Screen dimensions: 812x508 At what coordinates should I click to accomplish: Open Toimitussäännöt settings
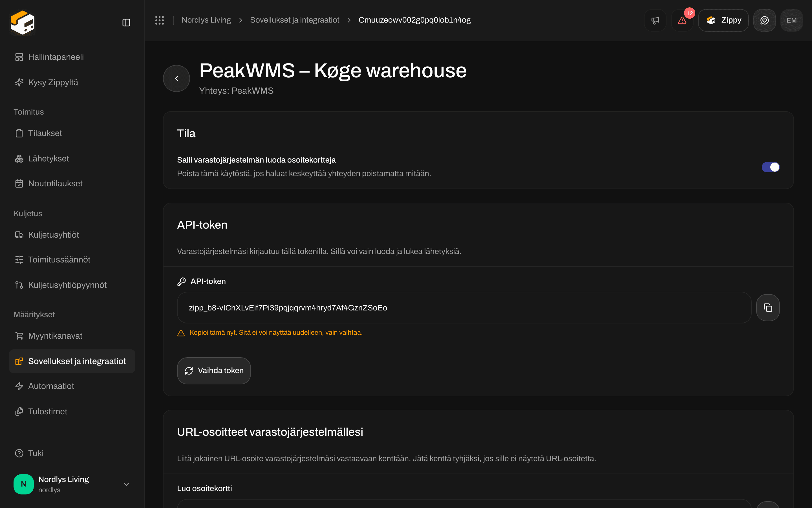click(x=72, y=259)
